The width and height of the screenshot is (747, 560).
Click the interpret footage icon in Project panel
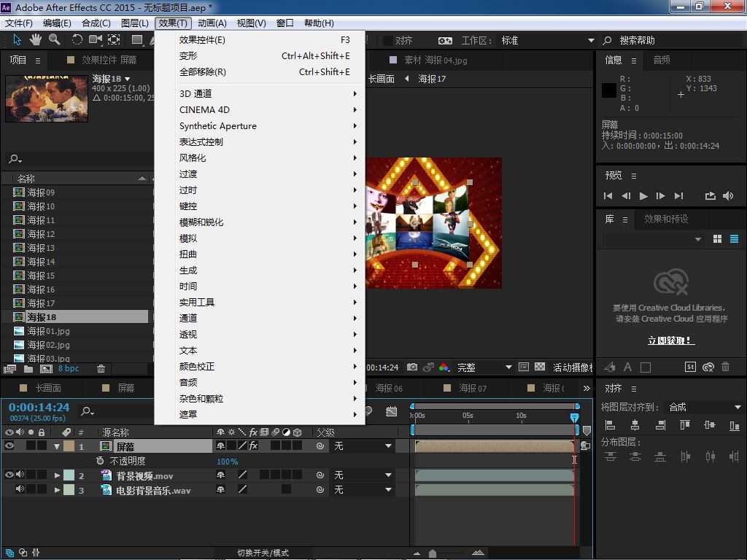point(9,368)
